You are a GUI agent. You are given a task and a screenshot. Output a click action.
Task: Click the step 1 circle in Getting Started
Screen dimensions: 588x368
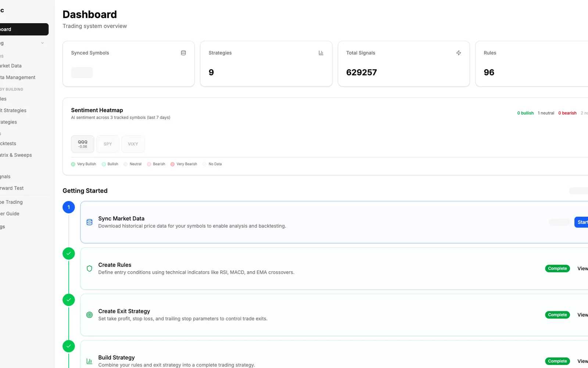coord(69,207)
